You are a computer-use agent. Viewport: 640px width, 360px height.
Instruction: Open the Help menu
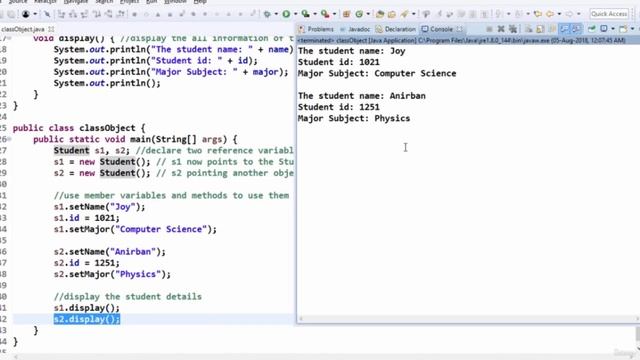(x=200, y=2)
